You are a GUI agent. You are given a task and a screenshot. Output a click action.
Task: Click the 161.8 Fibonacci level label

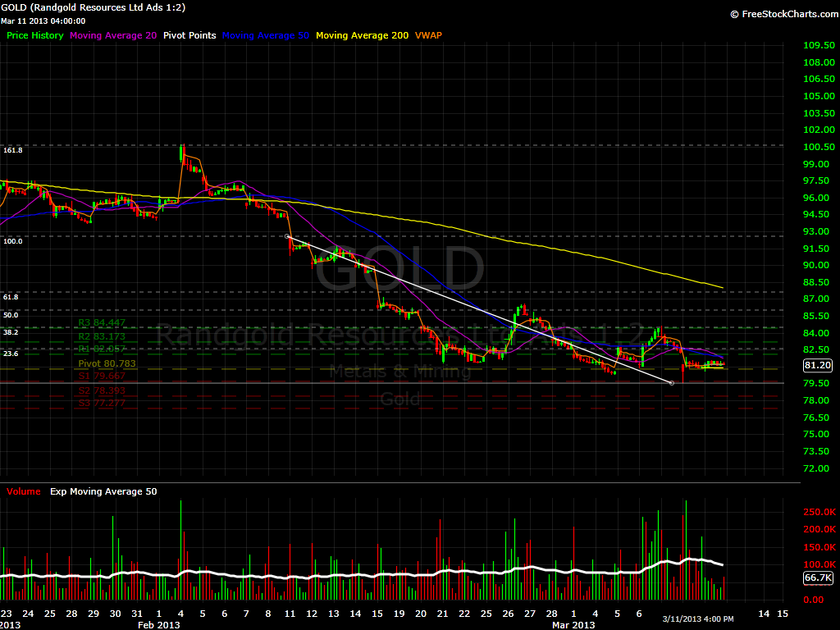(13, 150)
